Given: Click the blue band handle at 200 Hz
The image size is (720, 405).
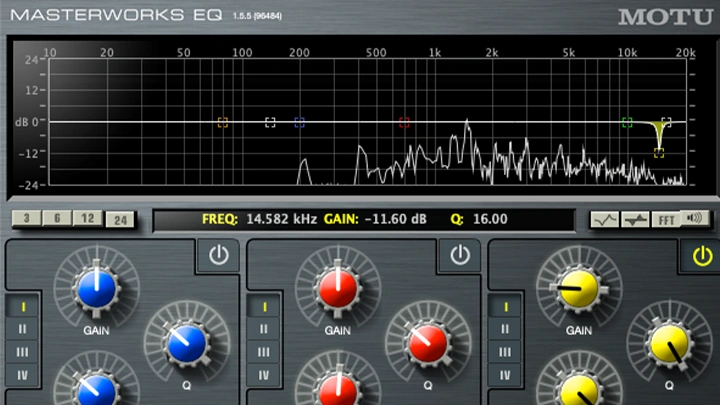Looking at the screenshot, I should click(299, 123).
